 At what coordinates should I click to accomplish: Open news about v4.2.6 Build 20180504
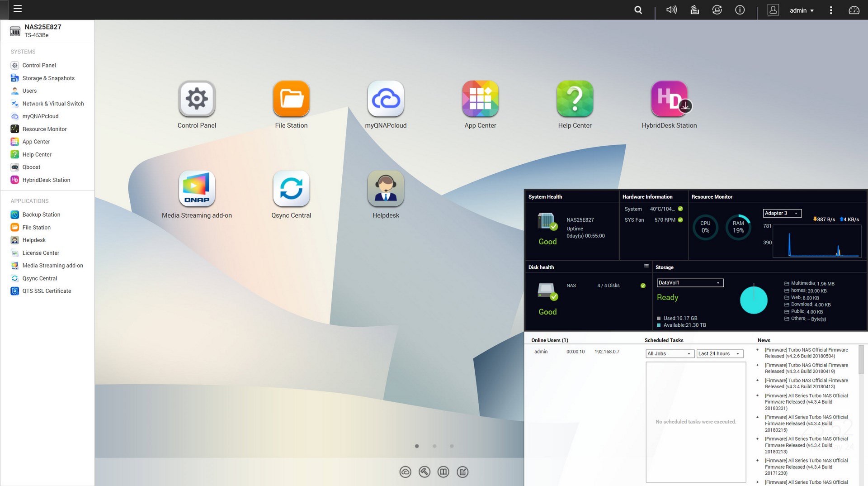(x=806, y=353)
